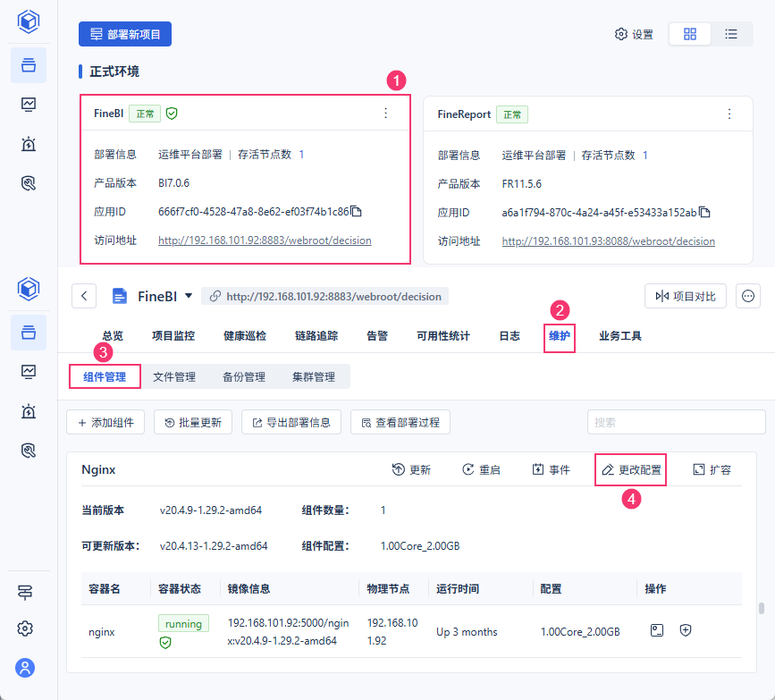
Task: Open sidebar deployment signpost icon
Action: click(25, 592)
